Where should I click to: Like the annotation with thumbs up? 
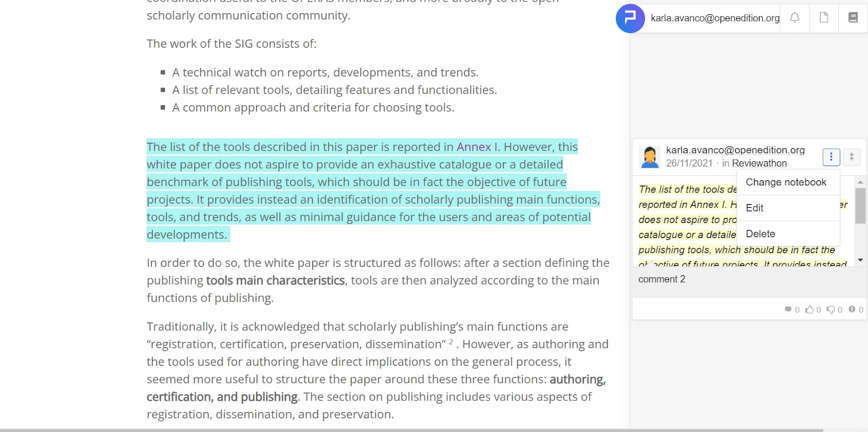[809, 309]
